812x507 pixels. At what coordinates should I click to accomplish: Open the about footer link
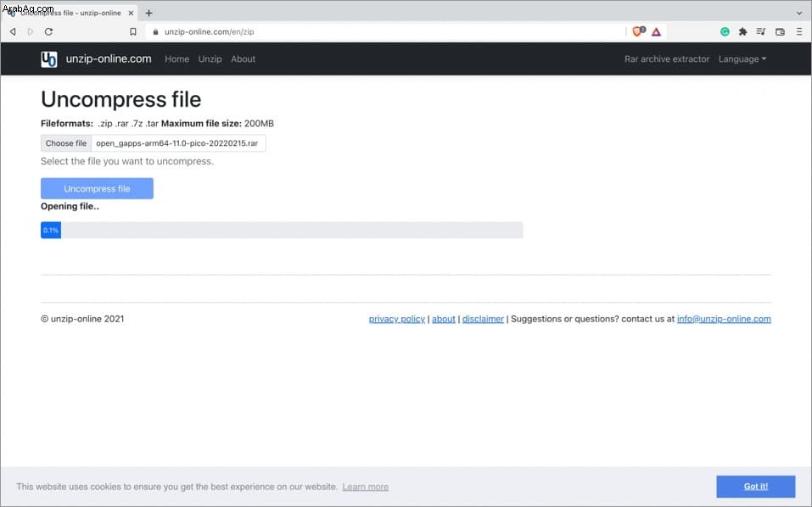point(443,319)
